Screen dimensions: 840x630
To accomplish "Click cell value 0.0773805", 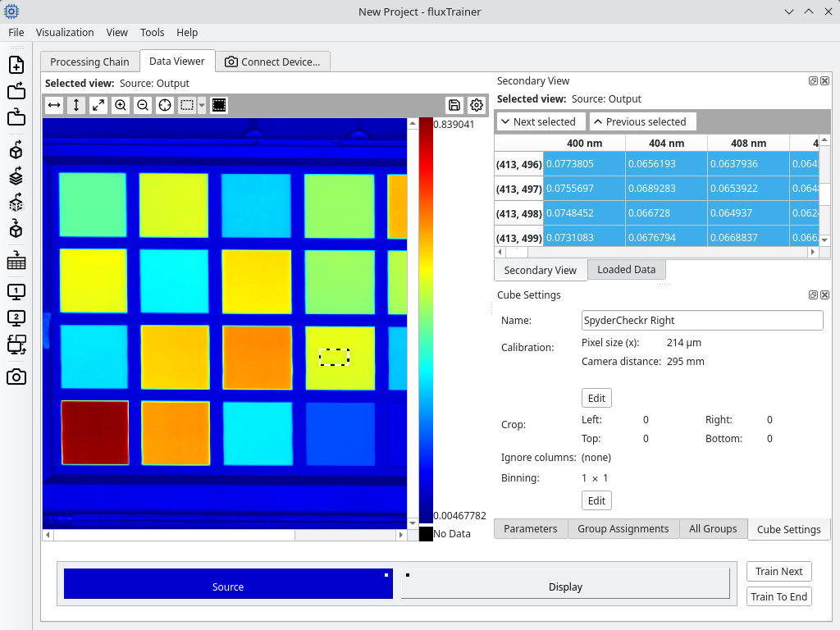I will click(x=584, y=164).
